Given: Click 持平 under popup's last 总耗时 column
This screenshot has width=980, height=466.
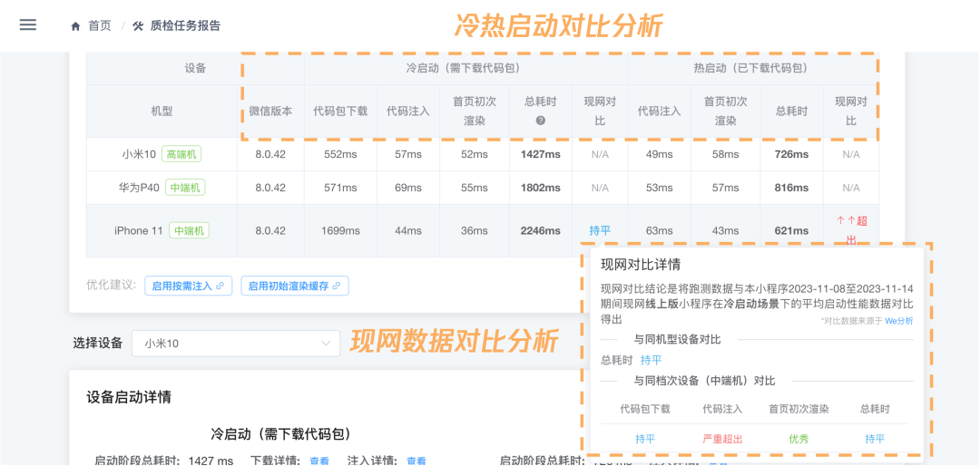Looking at the screenshot, I should (875, 439).
